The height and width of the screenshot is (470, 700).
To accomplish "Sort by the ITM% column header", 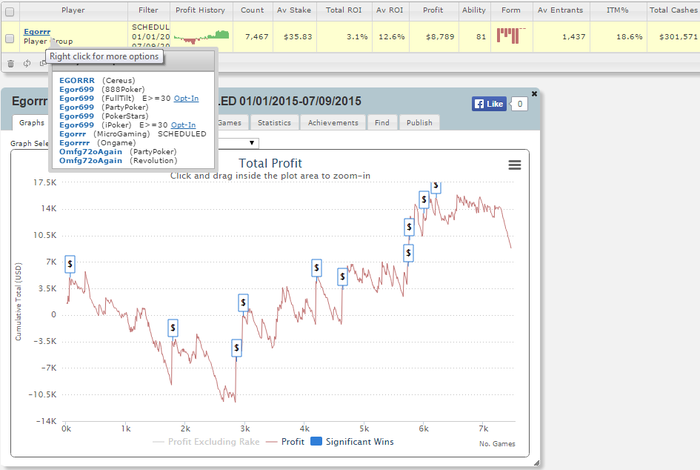I will pyautogui.click(x=617, y=10).
